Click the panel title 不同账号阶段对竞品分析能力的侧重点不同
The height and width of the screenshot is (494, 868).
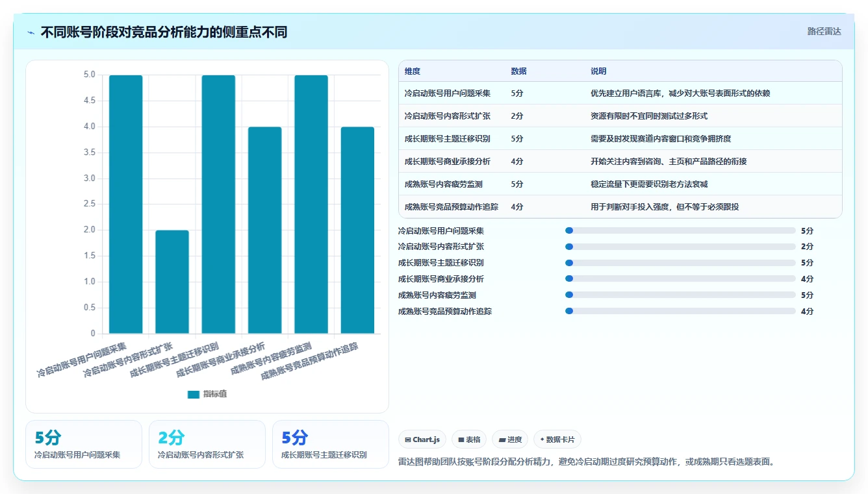(x=164, y=32)
